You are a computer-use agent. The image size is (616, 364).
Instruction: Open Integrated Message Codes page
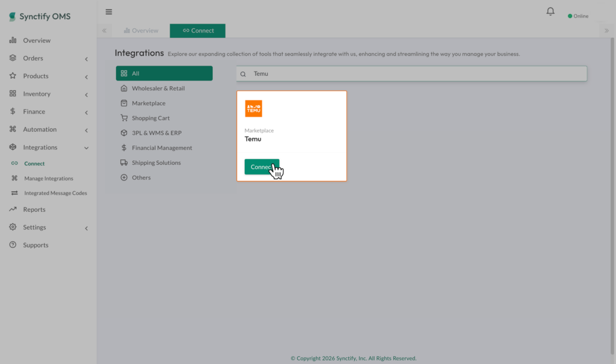(55, 193)
